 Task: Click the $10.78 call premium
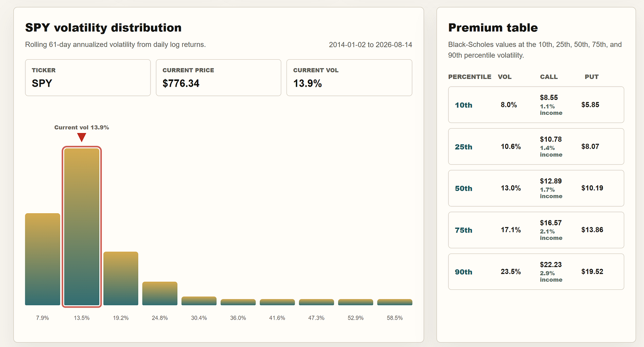coord(551,139)
